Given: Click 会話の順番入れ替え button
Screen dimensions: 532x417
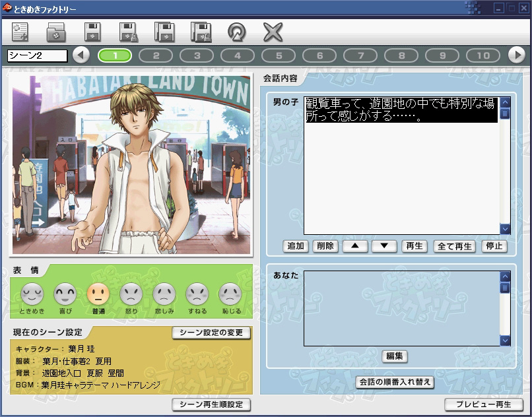Looking at the screenshot, I should tap(395, 382).
